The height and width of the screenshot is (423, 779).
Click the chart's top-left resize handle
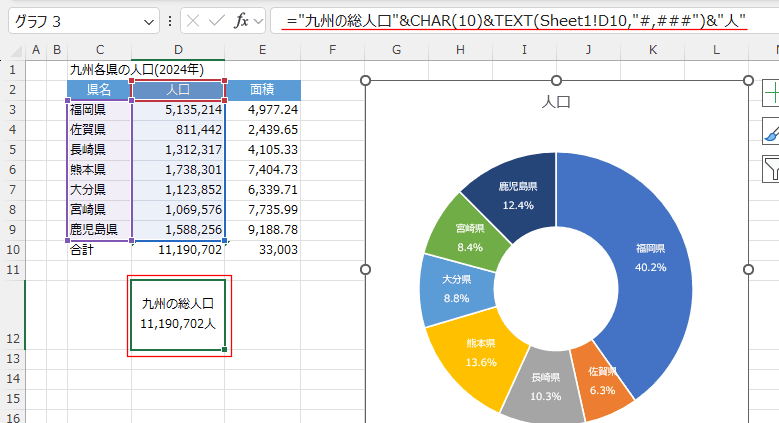pos(365,81)
